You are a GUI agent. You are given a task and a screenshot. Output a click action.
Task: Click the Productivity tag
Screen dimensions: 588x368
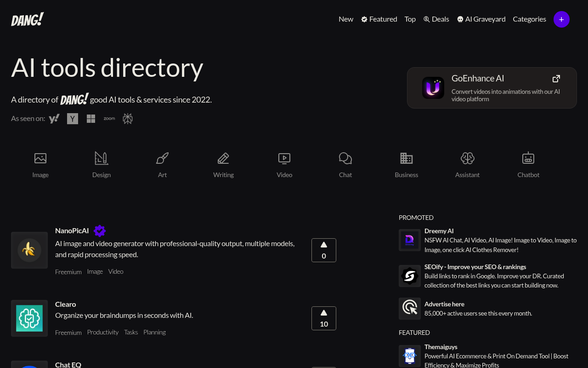103,332
